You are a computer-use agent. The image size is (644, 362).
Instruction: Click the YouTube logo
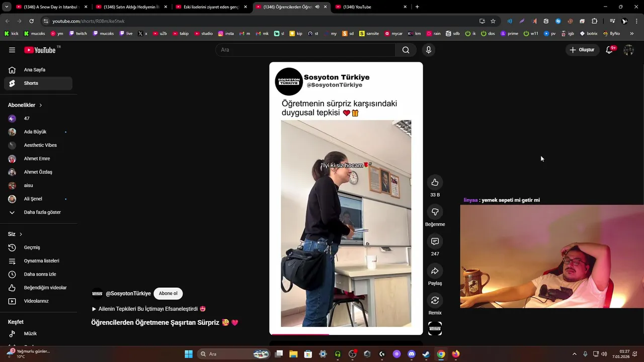click(x=40, y=50)
